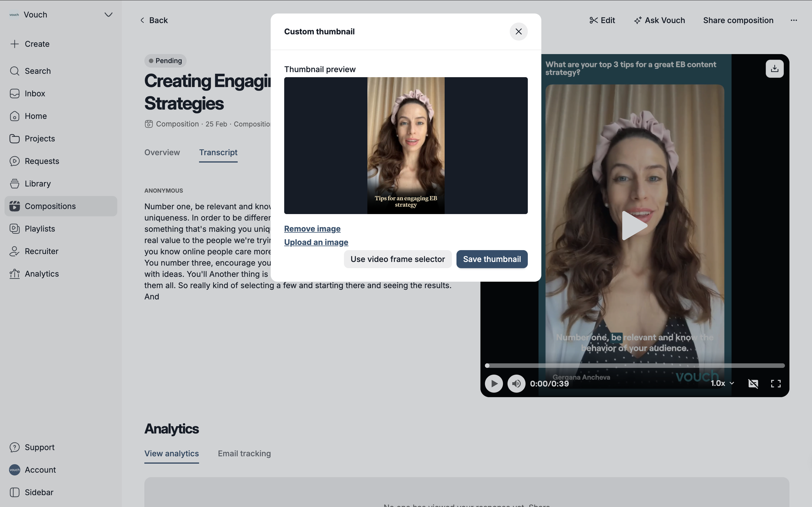Enter fullscreen on the video player
This screenshot has height=507, width=812.
775,384
